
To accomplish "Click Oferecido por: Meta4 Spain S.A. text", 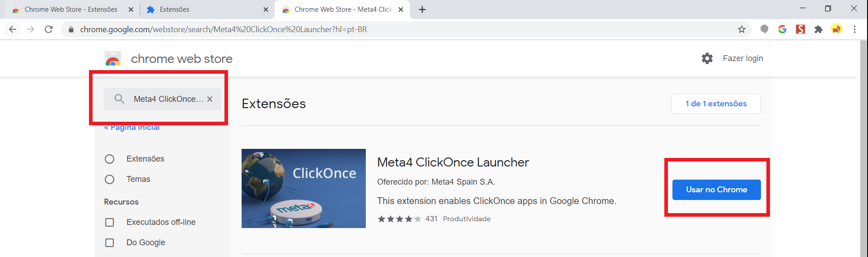I will 436,182.
